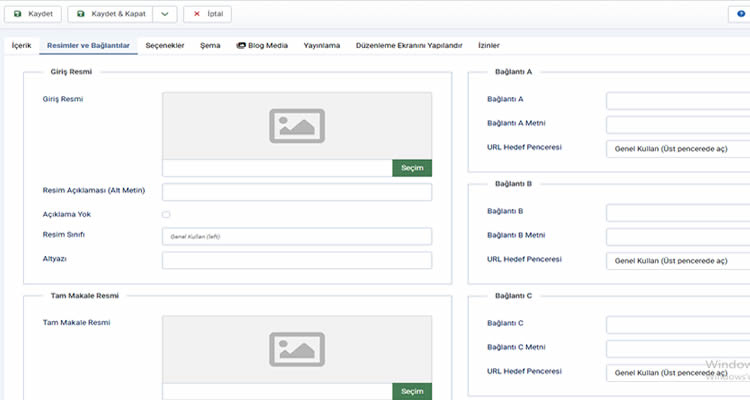
Task: Click the help icon at top right
Action: [742, 15]
